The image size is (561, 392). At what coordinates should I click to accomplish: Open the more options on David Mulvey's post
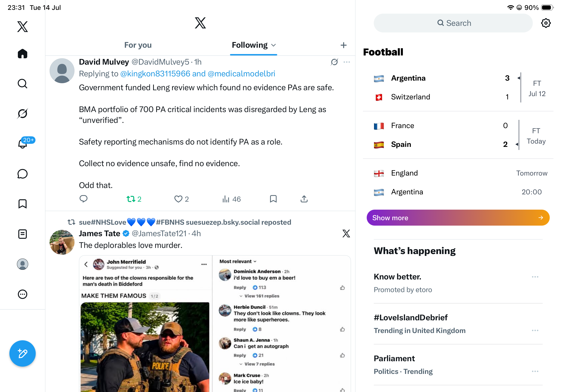pos(347,62)
